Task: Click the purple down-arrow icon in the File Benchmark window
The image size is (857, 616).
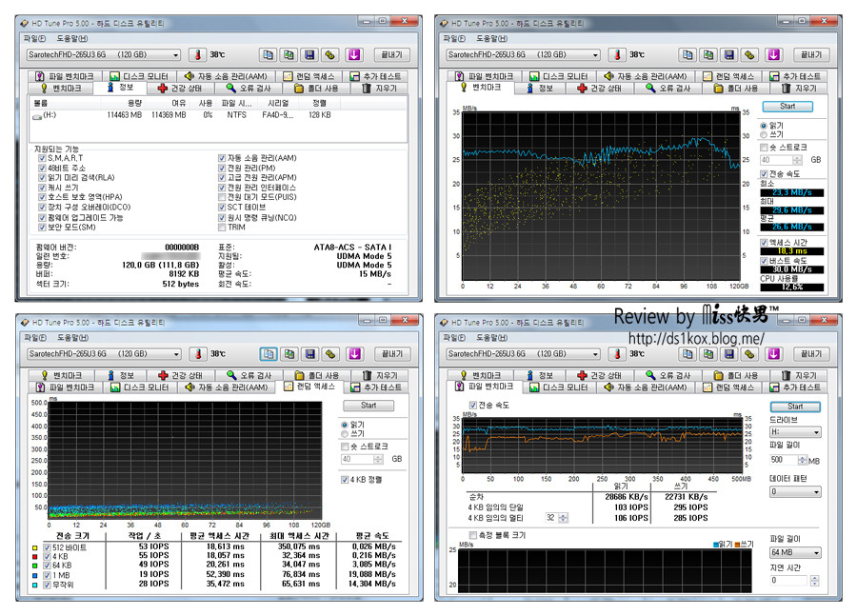Action: click(774, 354)
